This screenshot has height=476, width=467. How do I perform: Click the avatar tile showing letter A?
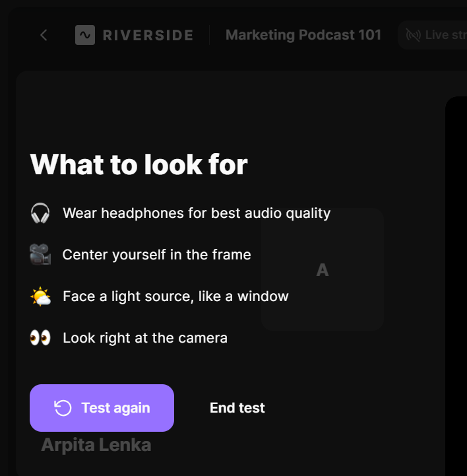(323, 269)
